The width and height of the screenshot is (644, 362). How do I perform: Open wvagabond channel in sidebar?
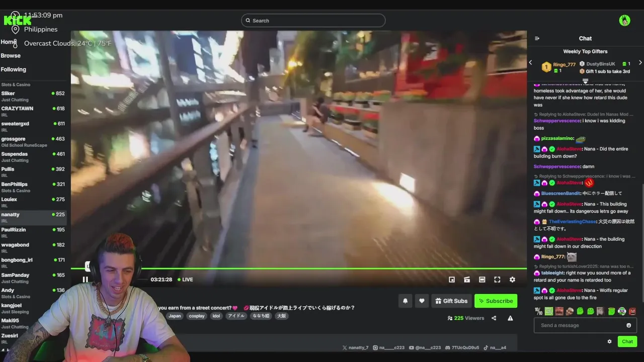click(x=33, y=247)
